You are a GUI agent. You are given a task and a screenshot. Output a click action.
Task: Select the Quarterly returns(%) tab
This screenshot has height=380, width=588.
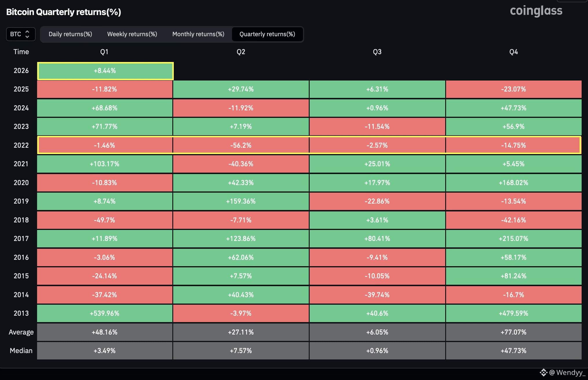click(x=267, y=34)
